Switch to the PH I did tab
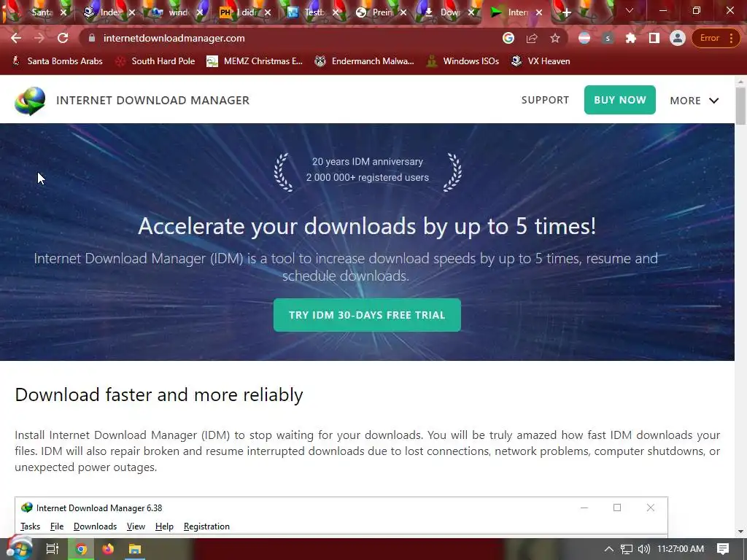Screen dimensions: 747x560 point(245,12)
